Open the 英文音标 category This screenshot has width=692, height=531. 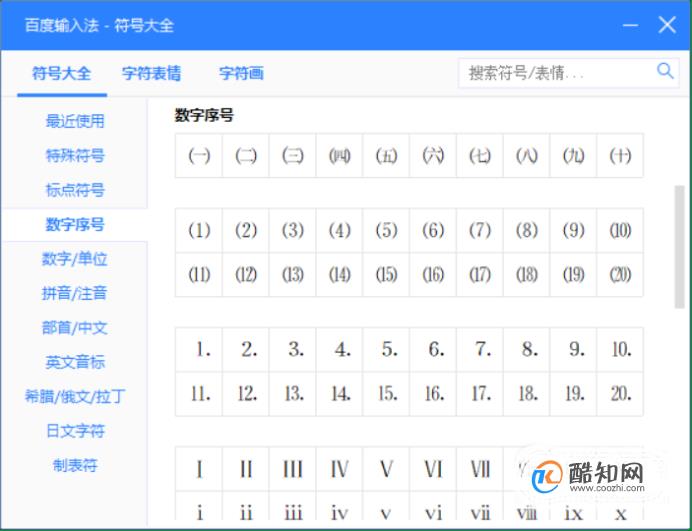(x=75, y=362)
